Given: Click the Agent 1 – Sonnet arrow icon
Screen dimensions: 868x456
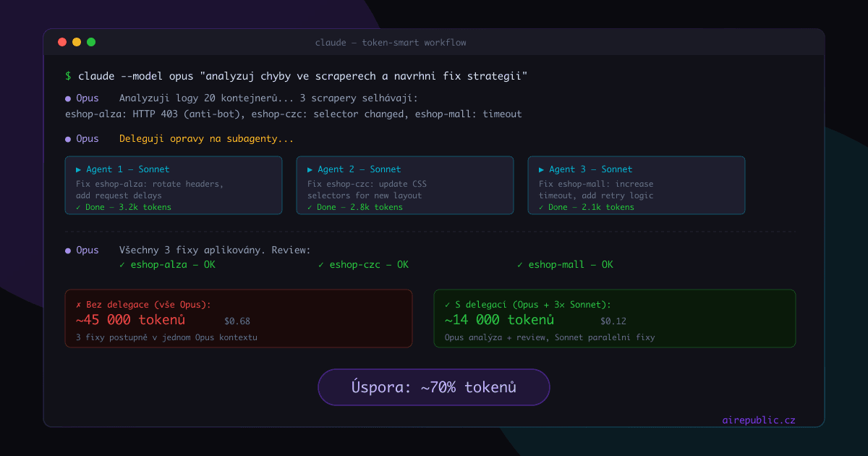Looking at the screenshot, I should [78, 169].
